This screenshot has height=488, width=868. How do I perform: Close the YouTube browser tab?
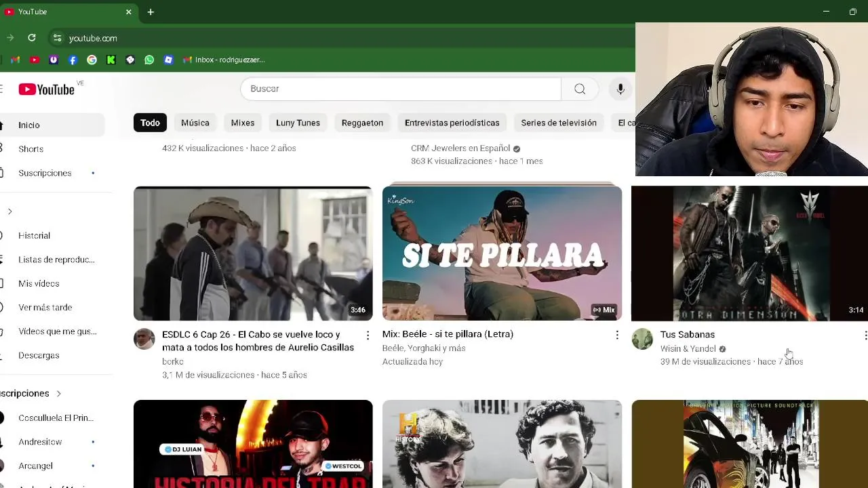tap(129, 12)
